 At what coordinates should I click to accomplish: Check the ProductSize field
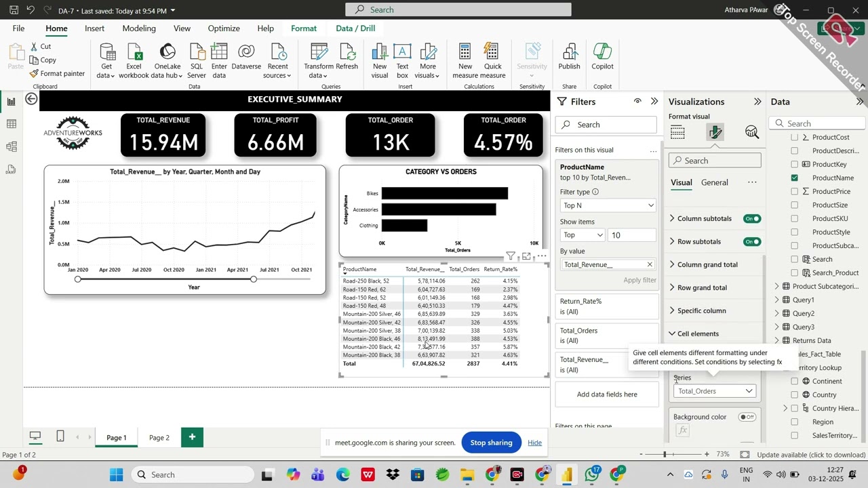(x=795, y=205)
